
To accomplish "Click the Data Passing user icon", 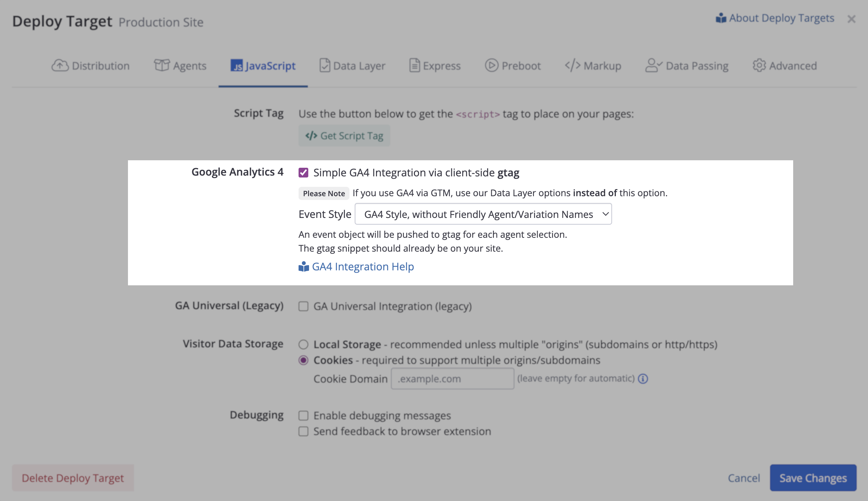I will pos(653,65).
